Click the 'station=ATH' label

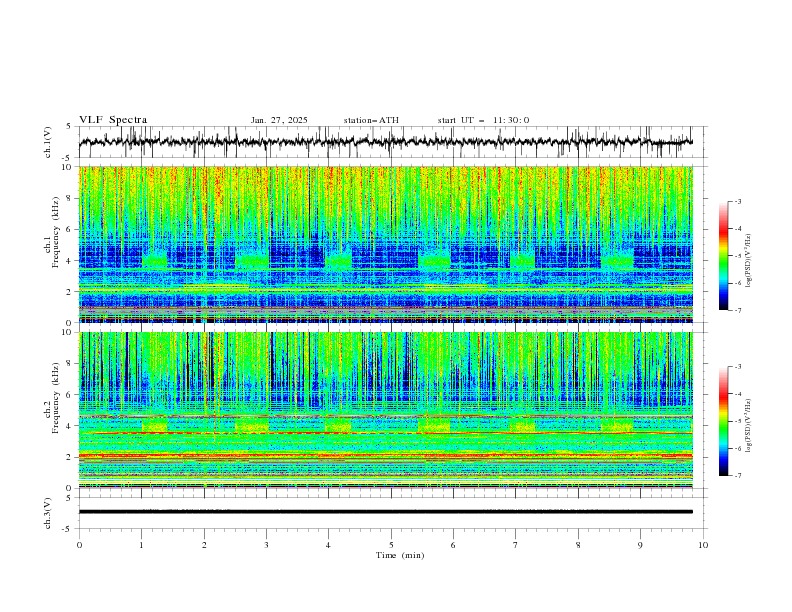tap(371, 120)
